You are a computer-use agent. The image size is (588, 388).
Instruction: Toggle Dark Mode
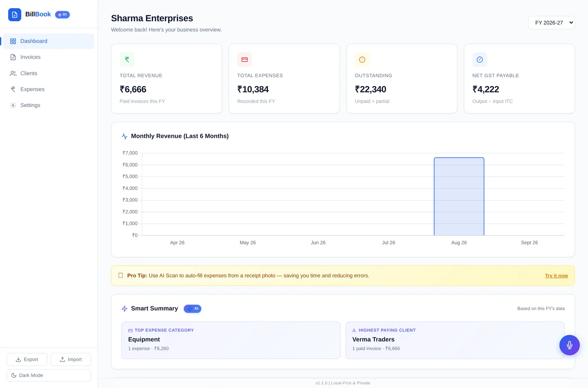tap(49, 375)
